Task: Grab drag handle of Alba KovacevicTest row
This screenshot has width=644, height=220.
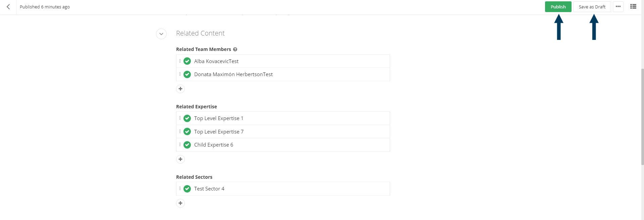Action: [x=180, y=61]
